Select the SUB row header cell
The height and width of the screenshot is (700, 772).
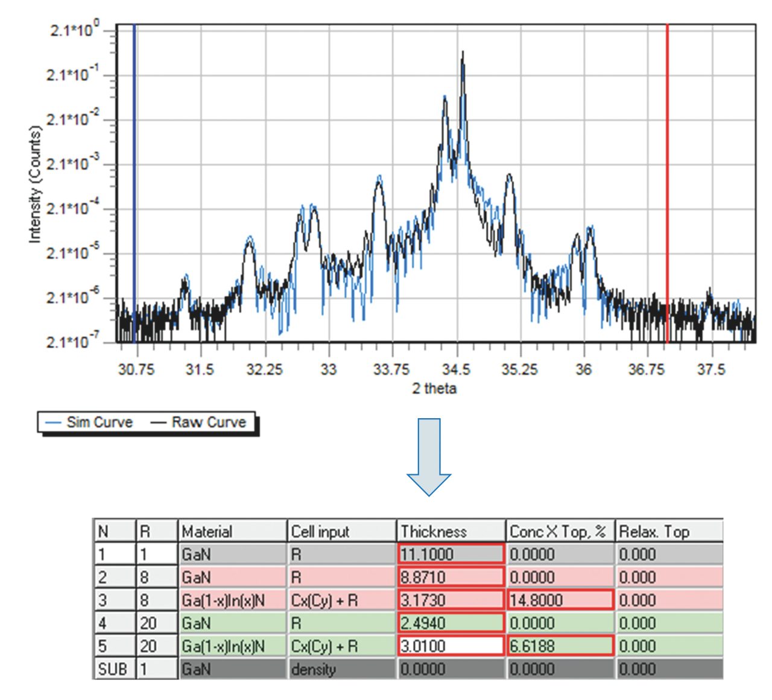pyautogui.click(x=113, y=669)
